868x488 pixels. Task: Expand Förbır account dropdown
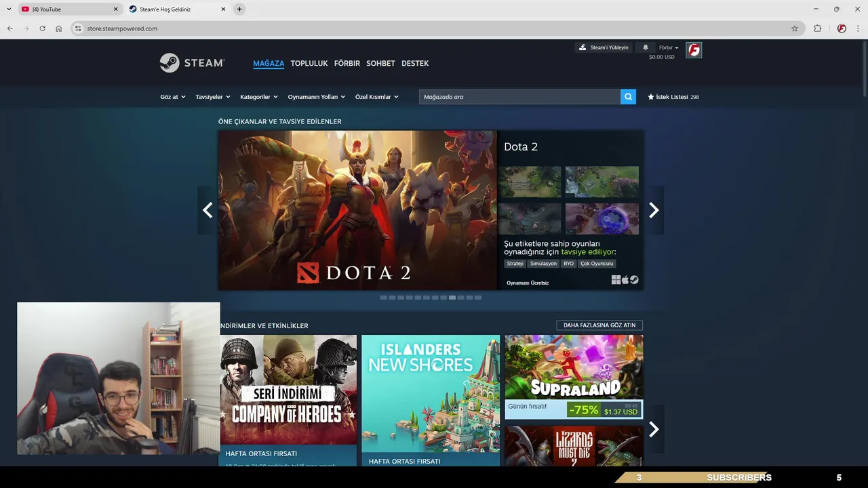click(x=669, y=47)
